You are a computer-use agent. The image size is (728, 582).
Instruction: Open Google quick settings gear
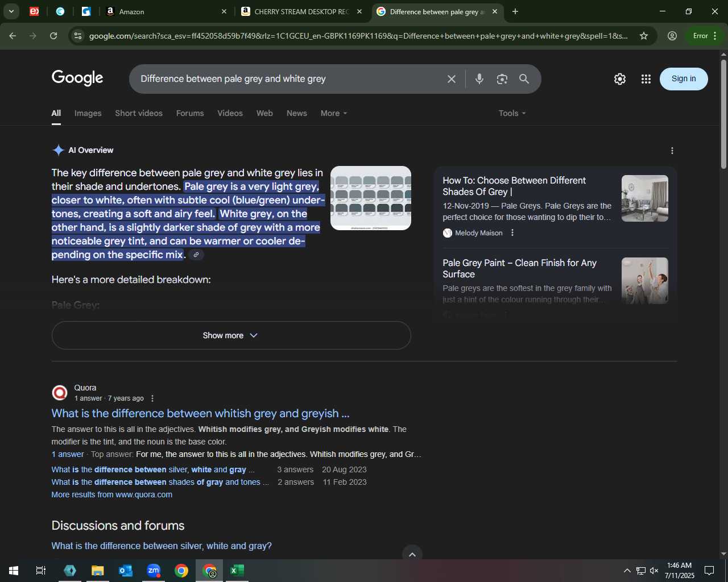point(620,79)
